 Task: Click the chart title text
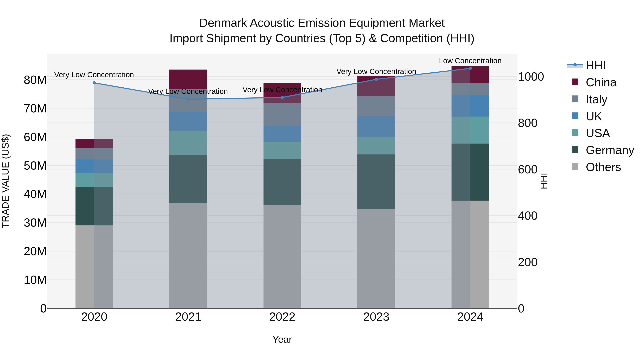point(322,31)
